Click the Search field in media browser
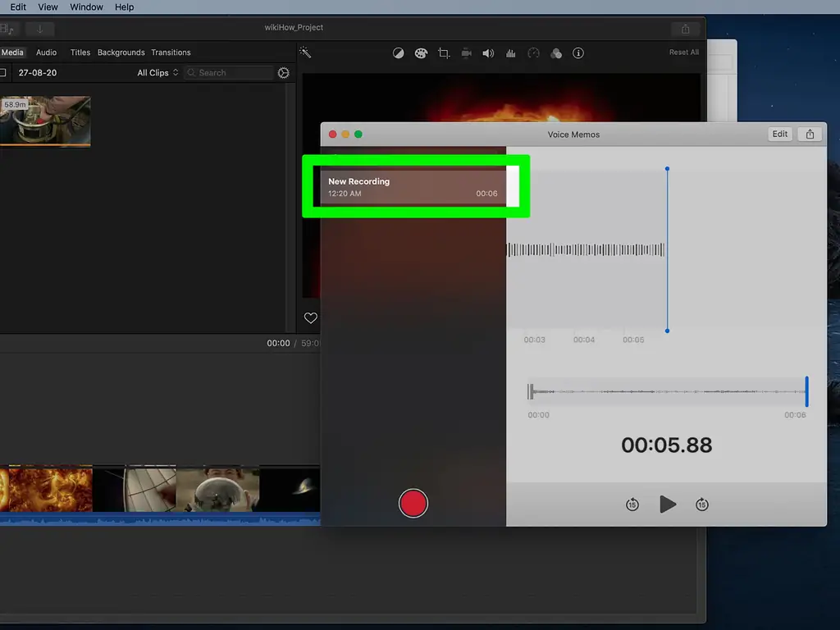This screenshot has height=630, width=840. pos(229,73)
